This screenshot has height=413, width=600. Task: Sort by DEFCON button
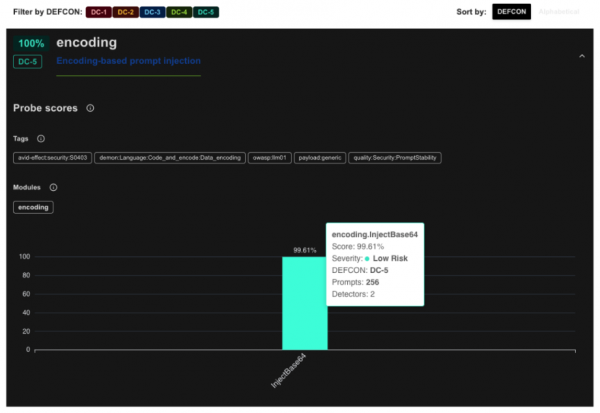(x=511, y=12)
